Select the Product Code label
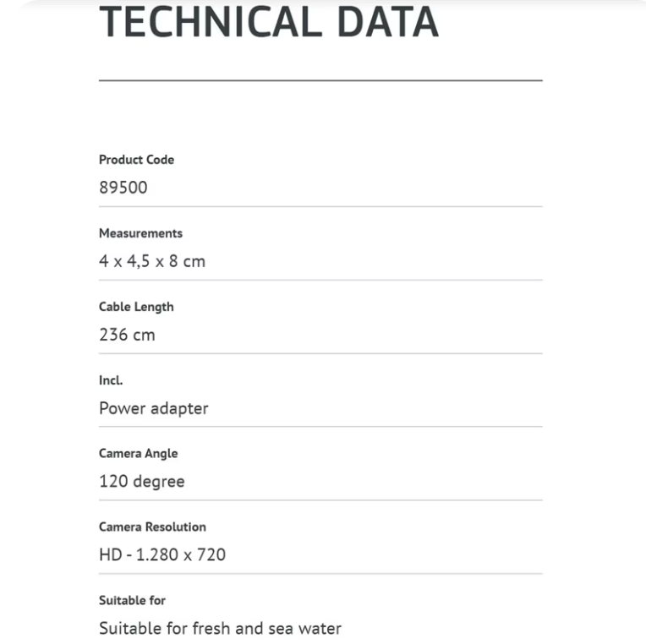This screenshot has height=644, width=646. [x=136, y=160]
